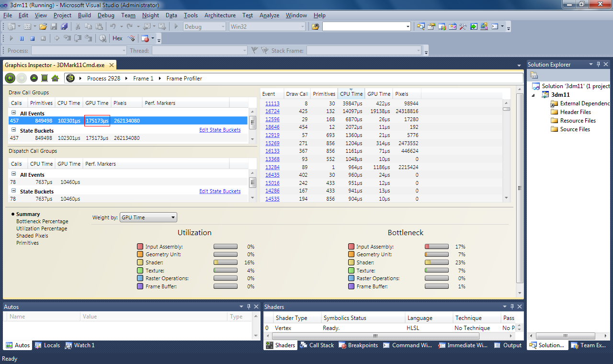Open event 16724 link in event list
Viewport: 613px width, 364px height.
[272, 111]
